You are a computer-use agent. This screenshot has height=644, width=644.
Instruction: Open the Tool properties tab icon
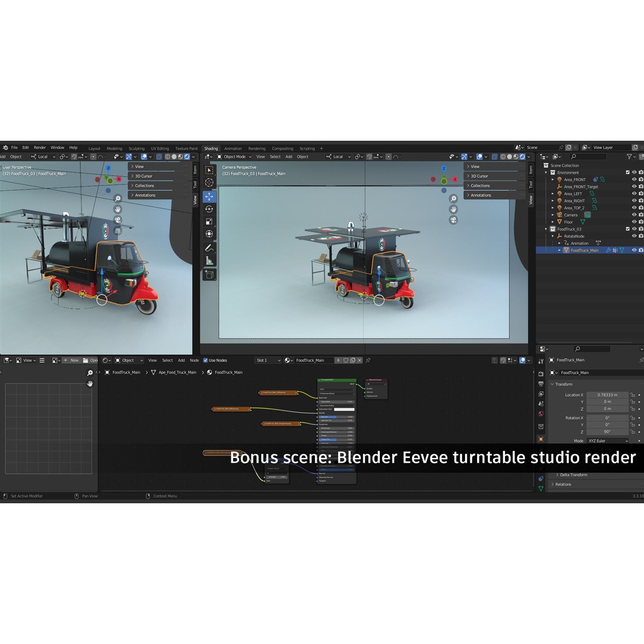pos(541,361)
